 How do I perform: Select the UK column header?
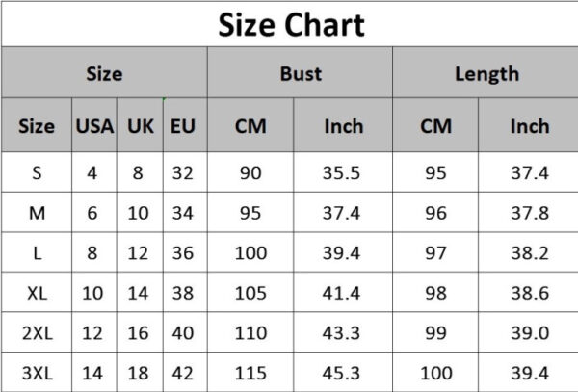140,125
